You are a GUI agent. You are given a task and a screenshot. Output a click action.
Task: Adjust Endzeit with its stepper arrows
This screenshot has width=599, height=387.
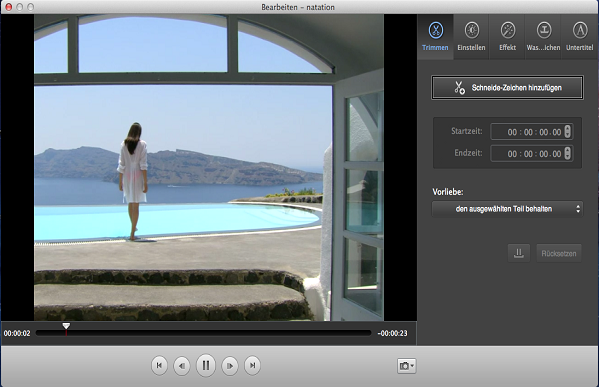pos(568,153)
